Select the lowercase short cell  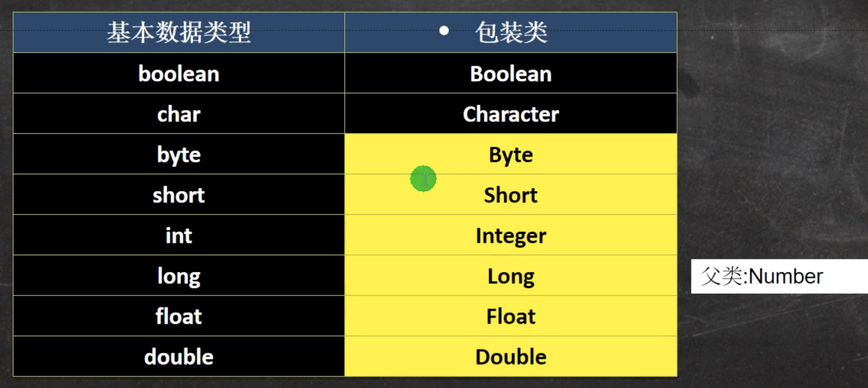click(179, 195)
